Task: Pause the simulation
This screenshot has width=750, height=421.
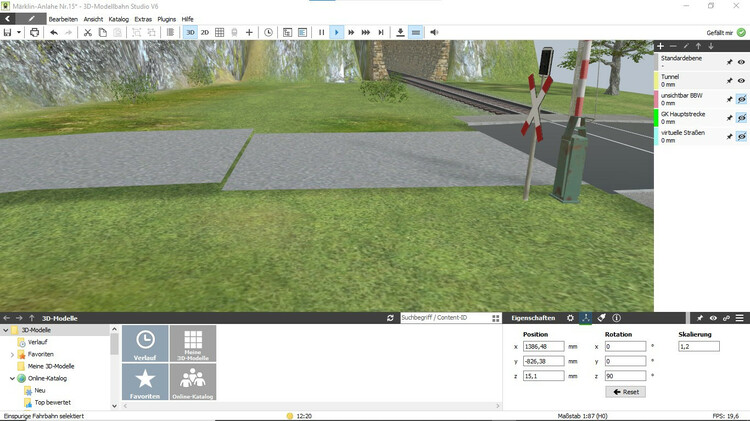Action: 321,33
